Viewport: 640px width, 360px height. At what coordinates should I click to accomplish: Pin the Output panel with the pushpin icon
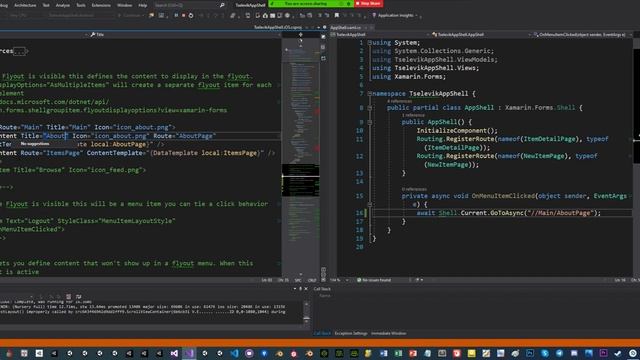pos(300,289)
